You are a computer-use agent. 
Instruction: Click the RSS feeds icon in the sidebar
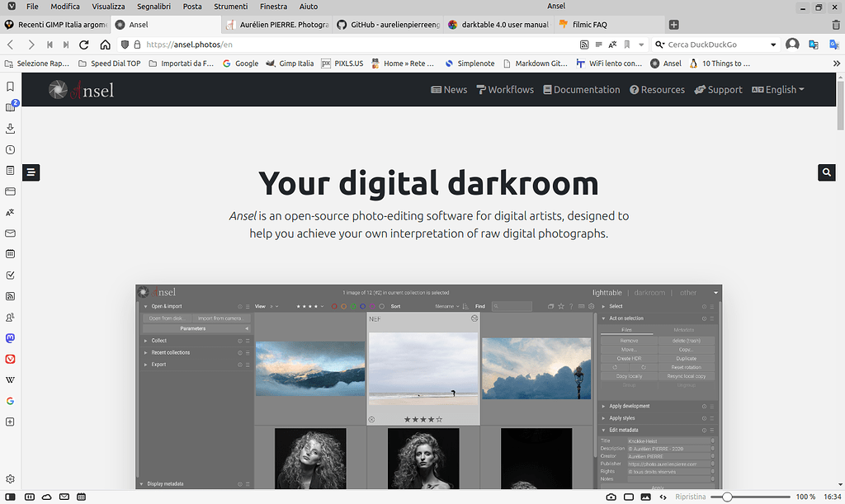pos(11,296)
